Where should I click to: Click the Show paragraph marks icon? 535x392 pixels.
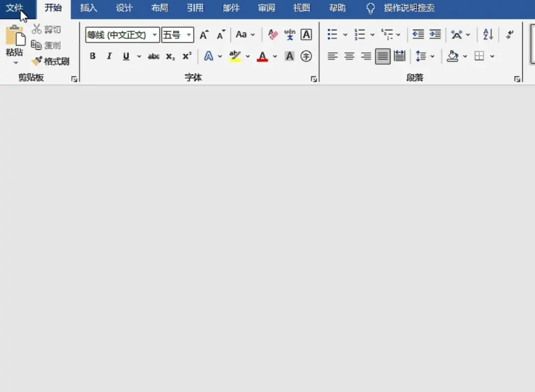[x=509, y=34]
